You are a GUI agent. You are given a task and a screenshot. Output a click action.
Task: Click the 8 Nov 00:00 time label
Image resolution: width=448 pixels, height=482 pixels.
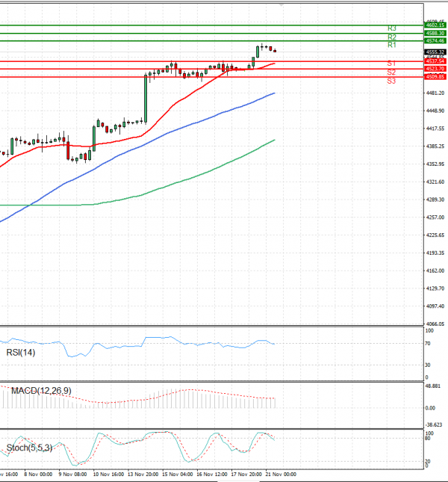(38, 475)
